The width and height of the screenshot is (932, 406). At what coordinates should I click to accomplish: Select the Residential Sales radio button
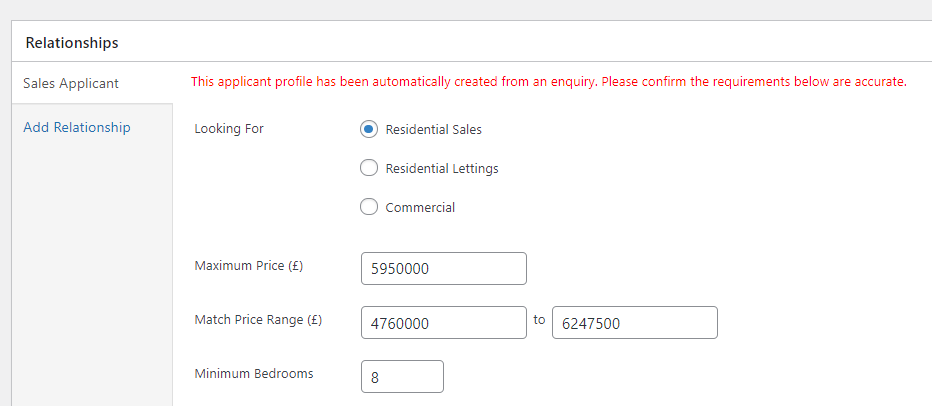click(x=369, y=129)
